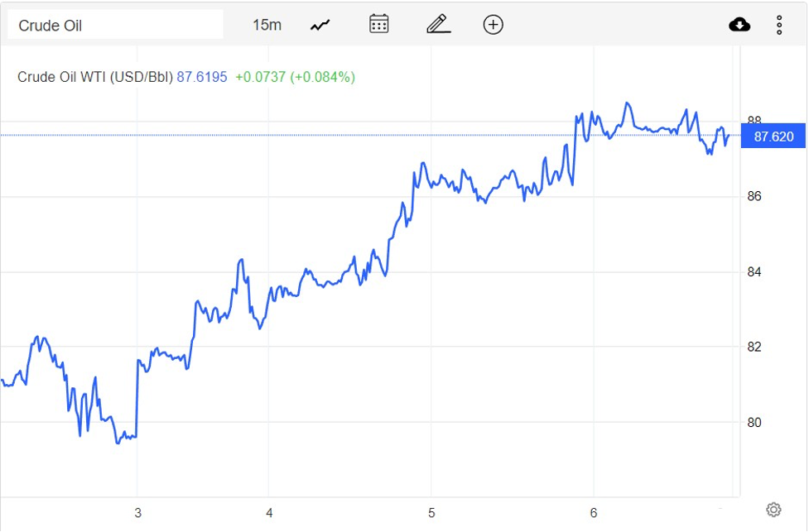Open the three-dot more options menu
The width and height of the screenshot is (809, 532).
tap(779, 25)
